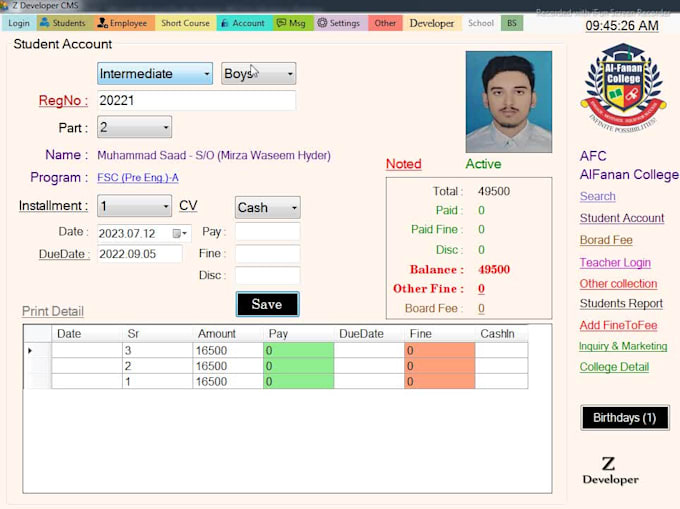Click the RegNo input field
The width and height of the screenshot is (680, 509).
point(196,100)
